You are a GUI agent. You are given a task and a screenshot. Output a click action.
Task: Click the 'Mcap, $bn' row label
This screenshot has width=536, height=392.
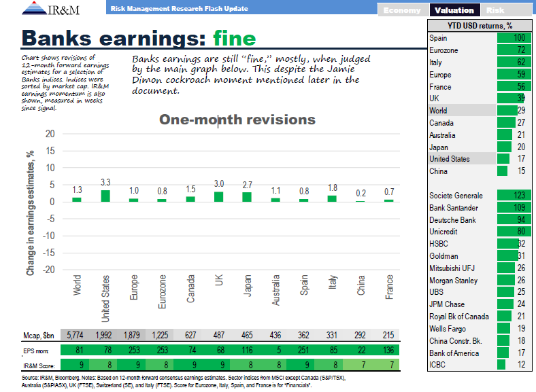click(39, 336)
